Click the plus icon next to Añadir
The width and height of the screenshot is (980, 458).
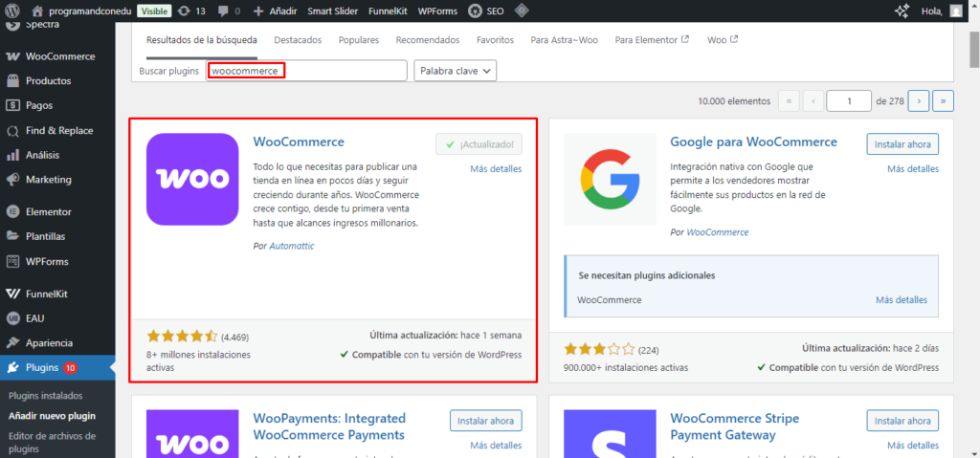(x=258, y=11)
